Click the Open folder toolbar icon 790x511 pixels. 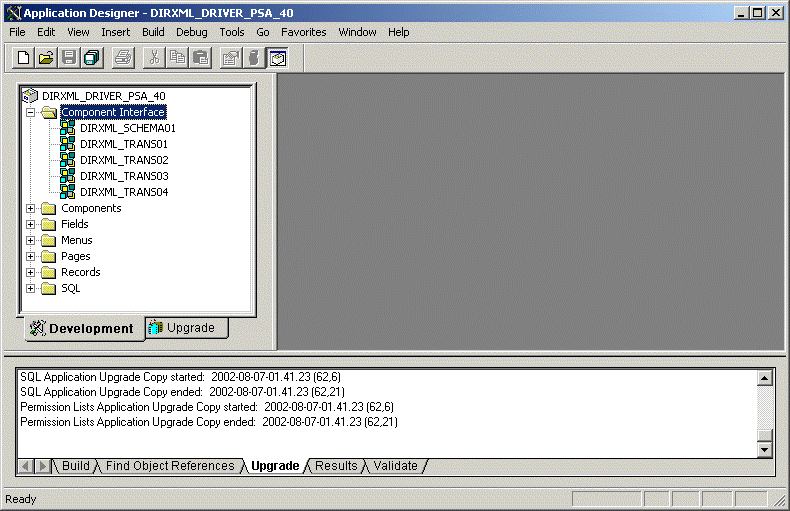(46, 57)
